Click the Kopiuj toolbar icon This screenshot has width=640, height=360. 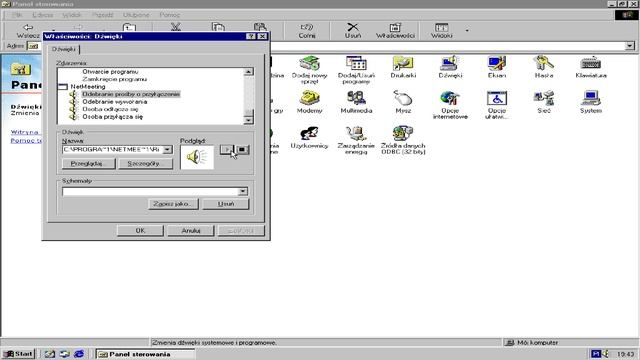218,28
